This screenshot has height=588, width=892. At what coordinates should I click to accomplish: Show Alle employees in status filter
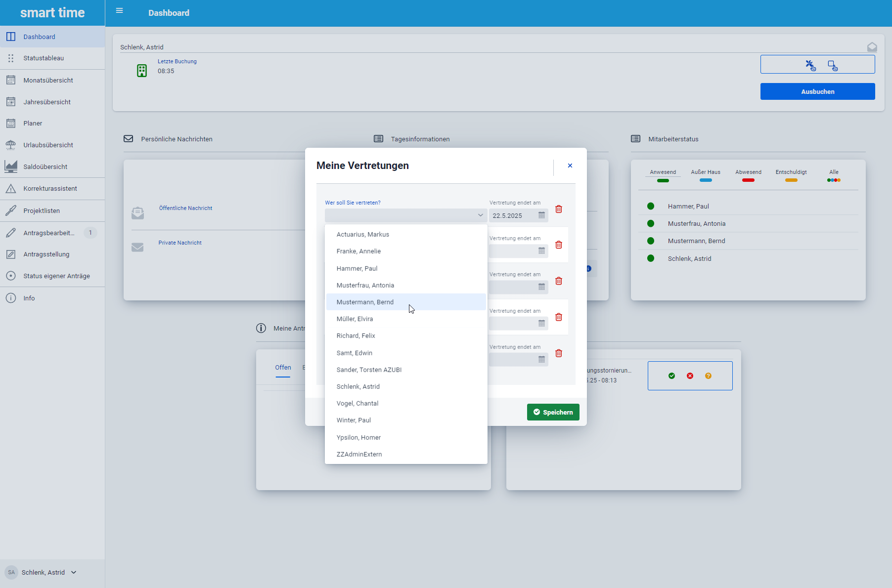[x=834, y=175]
